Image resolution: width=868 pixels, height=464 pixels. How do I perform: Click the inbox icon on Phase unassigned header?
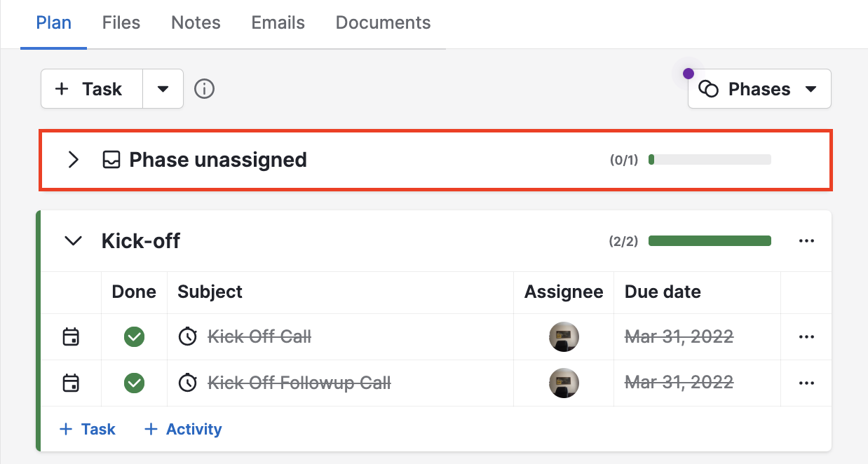[111, 160]
